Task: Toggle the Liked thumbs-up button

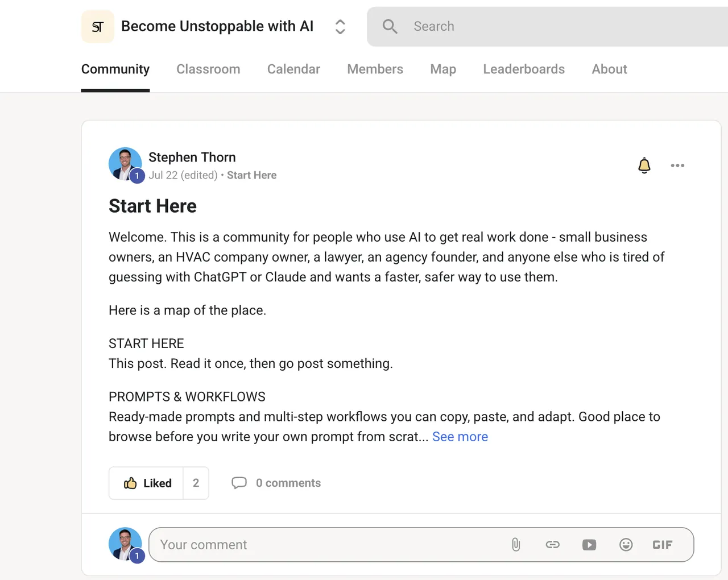Action: point(147,483)
